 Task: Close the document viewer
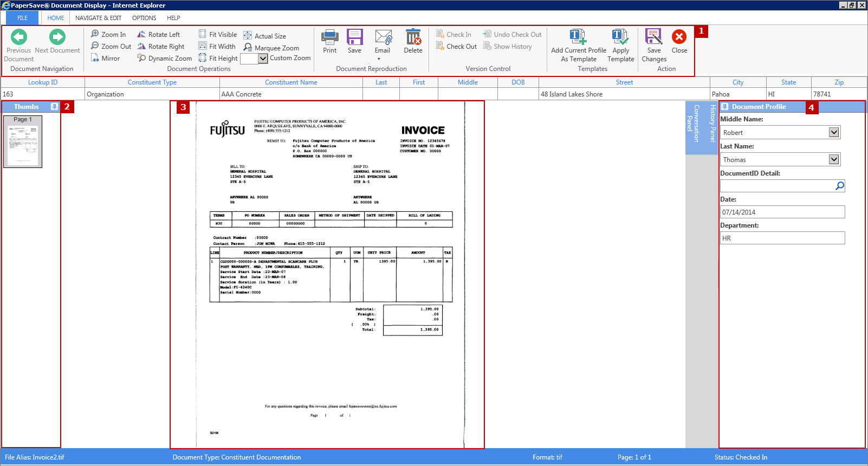click(679, 42)
